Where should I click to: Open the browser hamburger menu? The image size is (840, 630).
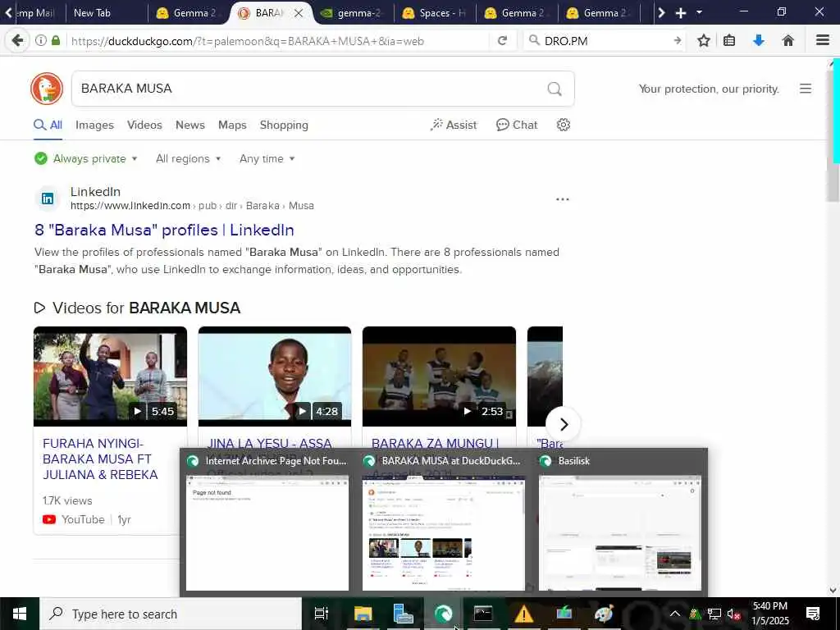click(823, 40)
